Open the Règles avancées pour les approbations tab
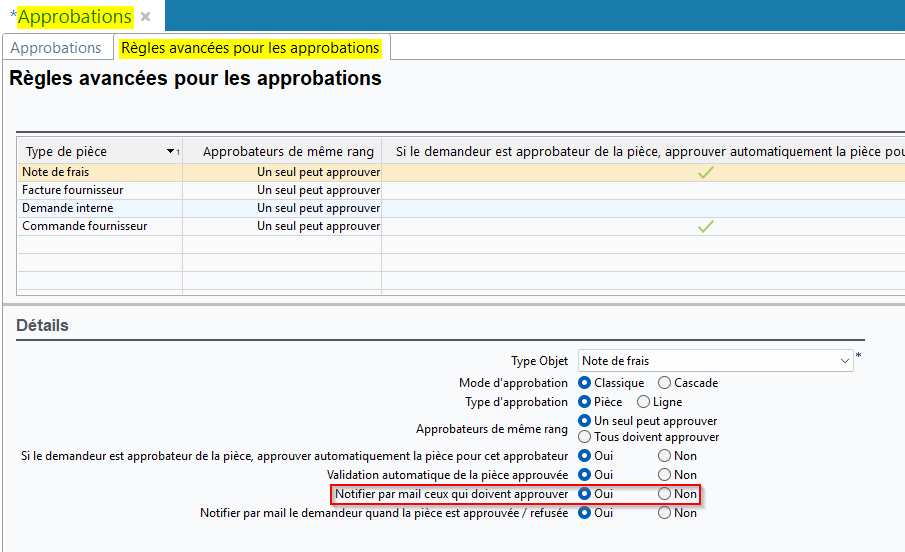This screenshot has width=905, height=552. [250, 48]
